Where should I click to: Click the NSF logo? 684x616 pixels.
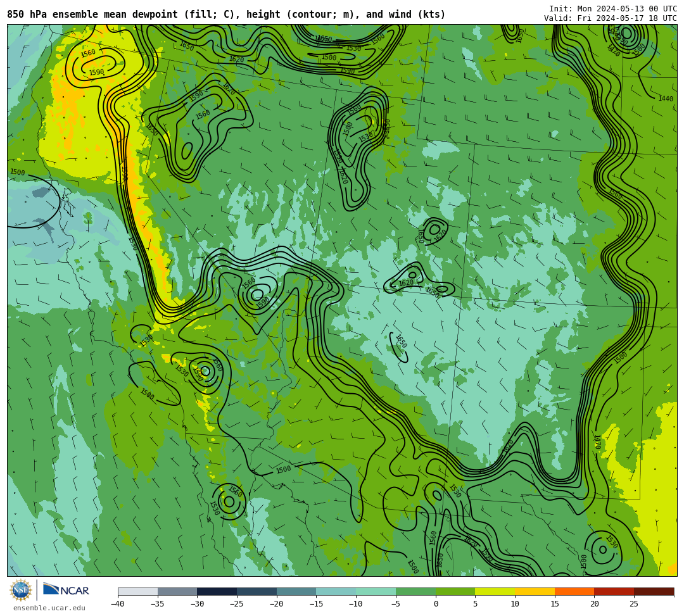coord(21,590)
